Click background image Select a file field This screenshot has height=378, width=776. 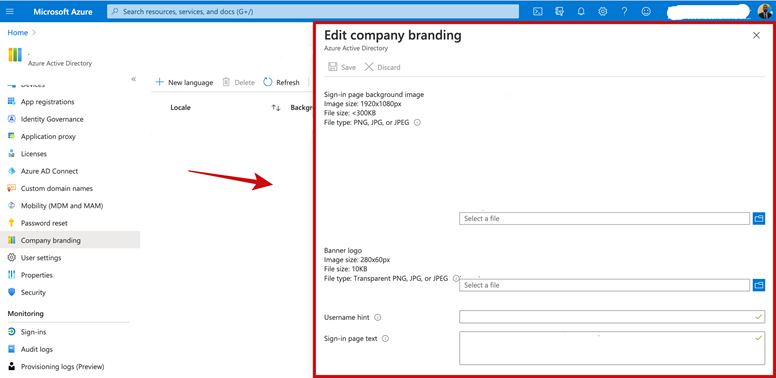click(x=604, y=219)
